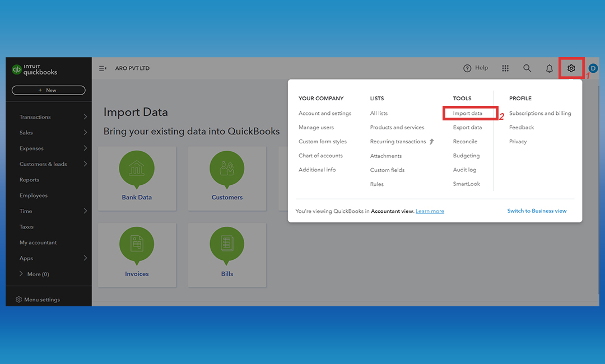
Task: Collapse sidebar with hamburger icon
Action: (103, 68)
